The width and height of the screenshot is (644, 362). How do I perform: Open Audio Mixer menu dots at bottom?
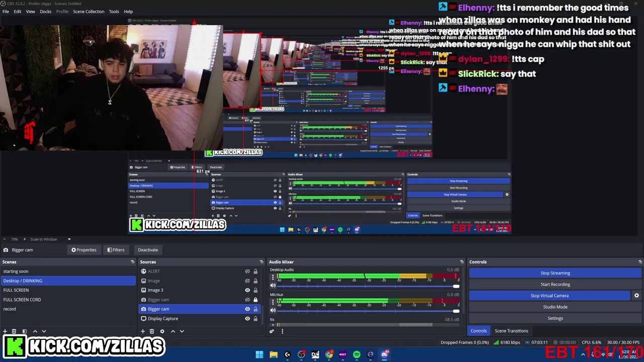[282, 331]
